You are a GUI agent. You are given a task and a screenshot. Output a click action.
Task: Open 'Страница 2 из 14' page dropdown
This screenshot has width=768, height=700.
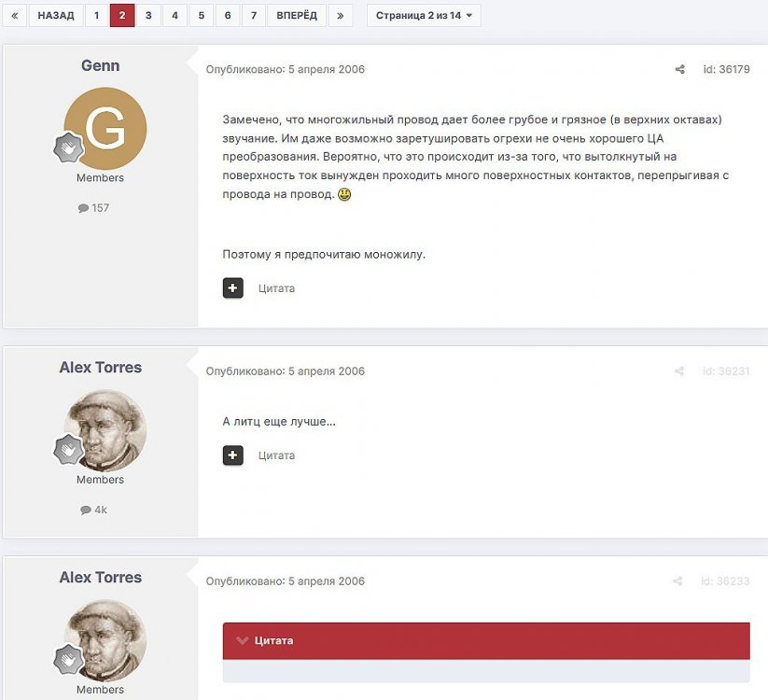[423, 16]
